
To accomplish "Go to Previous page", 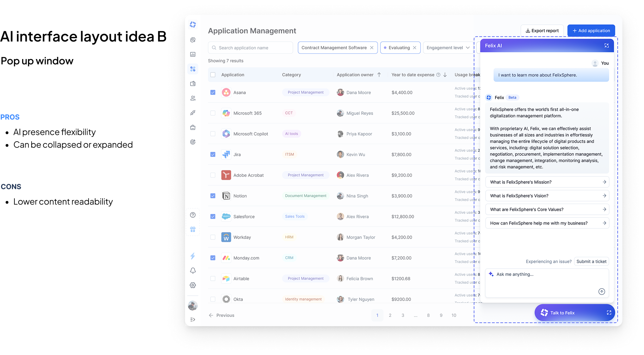I will (222, 315).
